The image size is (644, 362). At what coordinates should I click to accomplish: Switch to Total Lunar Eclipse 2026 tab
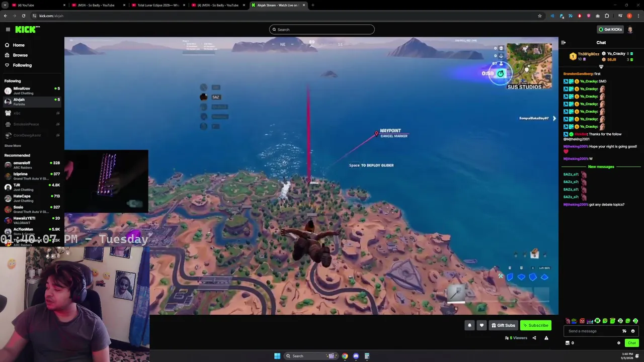pyautogui.click(x=158, y=5)
